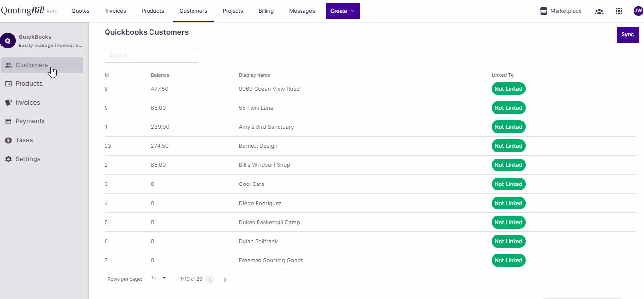This screenshot has height=299, width=644.
Task: Click the Linked To column header
Action: (502, 75)
